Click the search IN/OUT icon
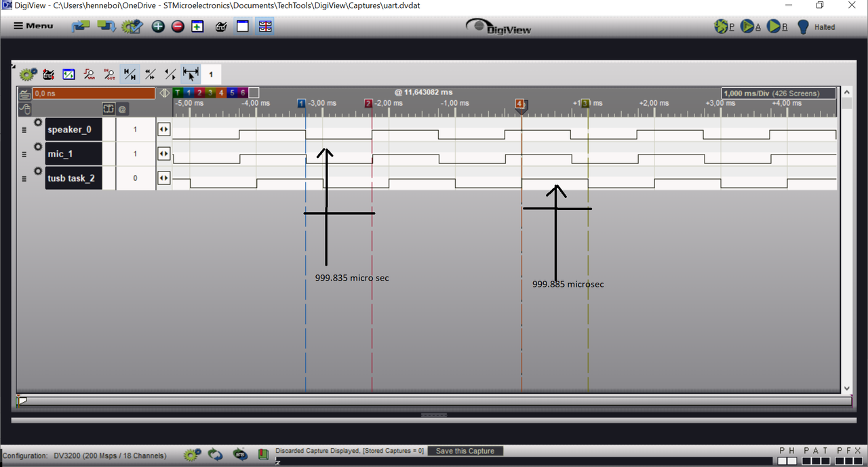 (109, 74)
